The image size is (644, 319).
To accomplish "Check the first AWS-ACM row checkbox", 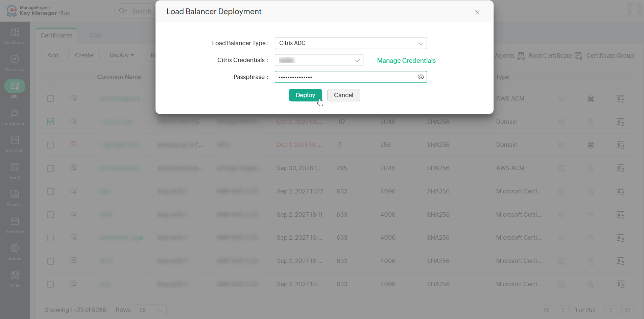I will tap(50, 99).
